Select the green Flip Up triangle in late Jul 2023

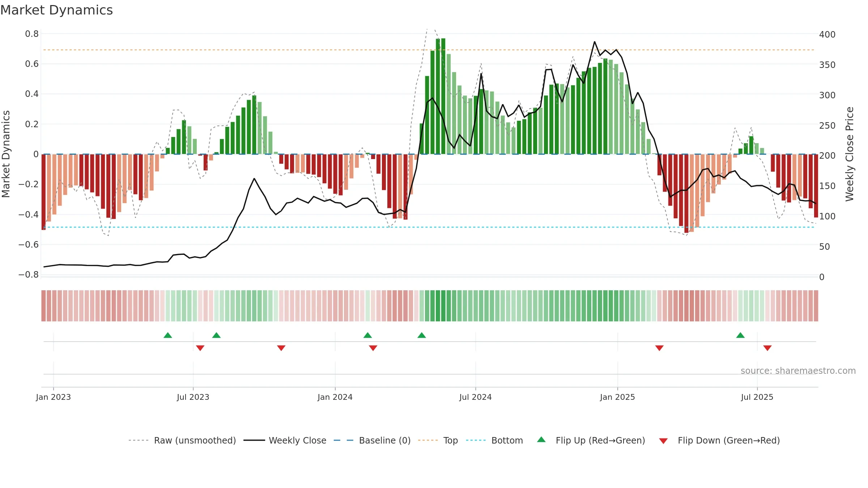[x=216, y=335]
